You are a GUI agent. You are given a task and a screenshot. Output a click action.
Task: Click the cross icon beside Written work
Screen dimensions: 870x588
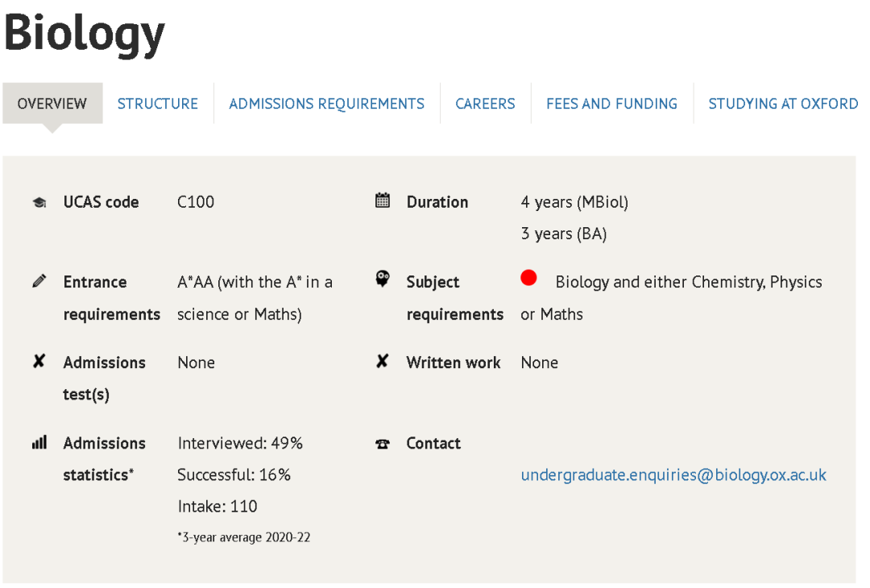point(383,362)
